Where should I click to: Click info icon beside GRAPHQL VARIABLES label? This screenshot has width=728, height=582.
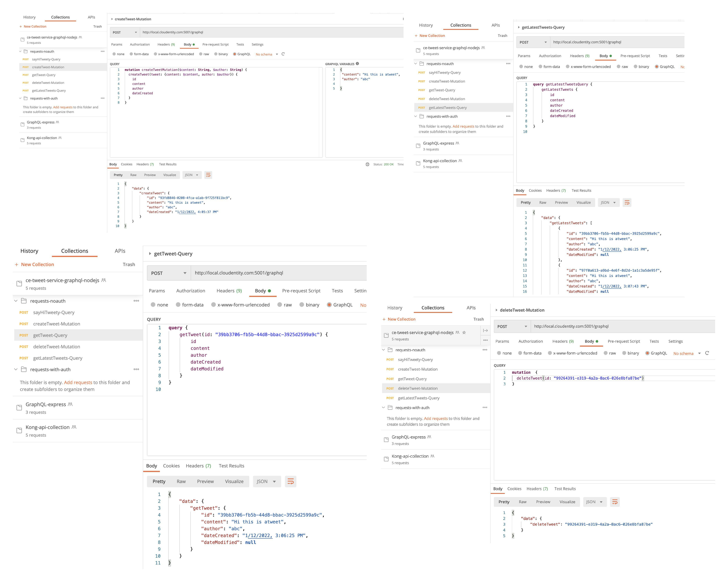[357, 63]
